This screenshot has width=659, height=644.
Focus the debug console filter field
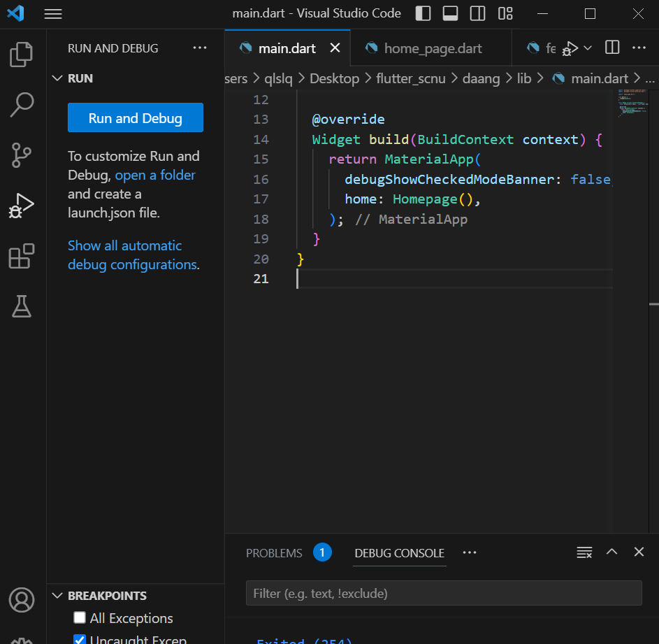(x=444, y=593)
